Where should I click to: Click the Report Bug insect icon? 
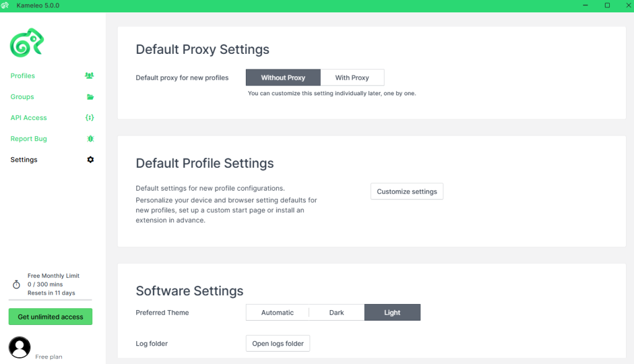pyautogui.click(x=90, y=139)
